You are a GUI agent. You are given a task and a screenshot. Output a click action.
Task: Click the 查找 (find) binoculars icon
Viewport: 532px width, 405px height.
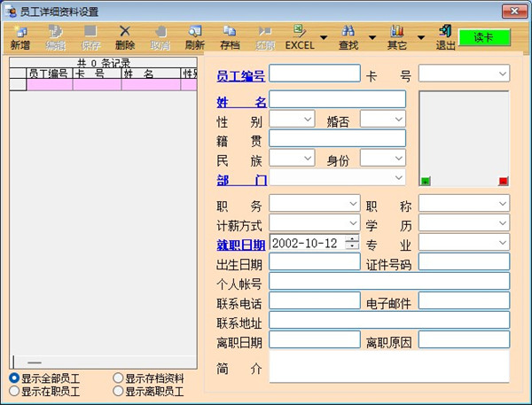[x=348, y=31]
